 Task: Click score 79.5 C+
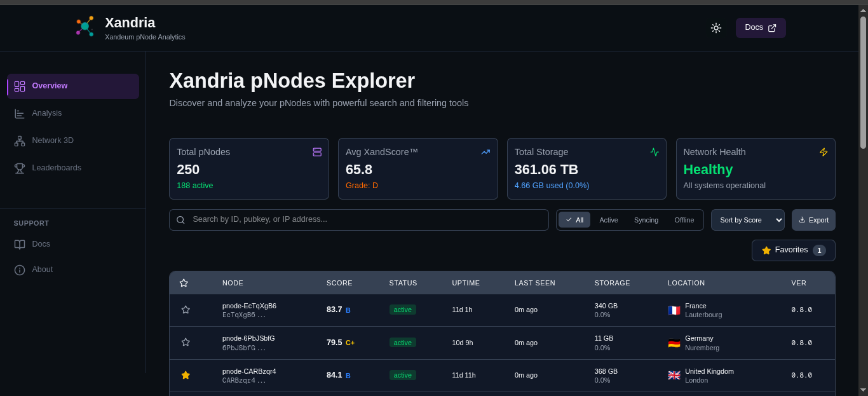point(341,343)
